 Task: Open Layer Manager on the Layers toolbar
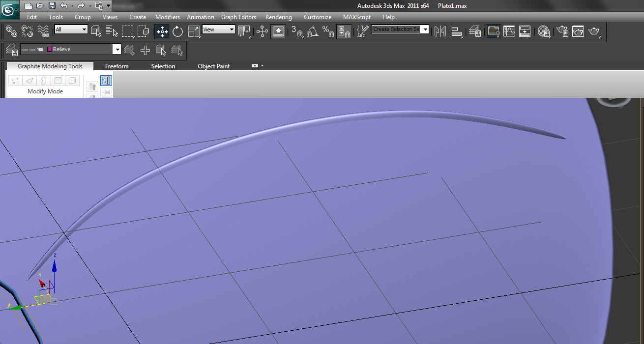pyautogui.click(x=12, y=50)
